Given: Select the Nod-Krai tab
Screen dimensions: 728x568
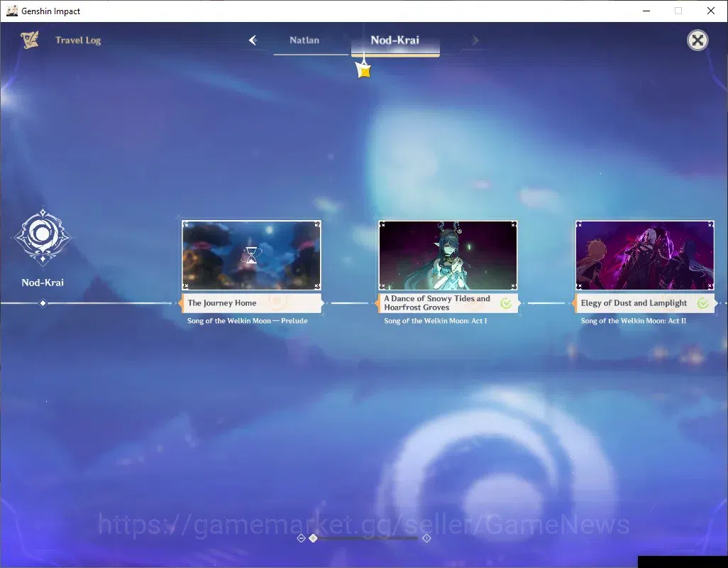Looking at the screenshot, I should pos(395,40).
